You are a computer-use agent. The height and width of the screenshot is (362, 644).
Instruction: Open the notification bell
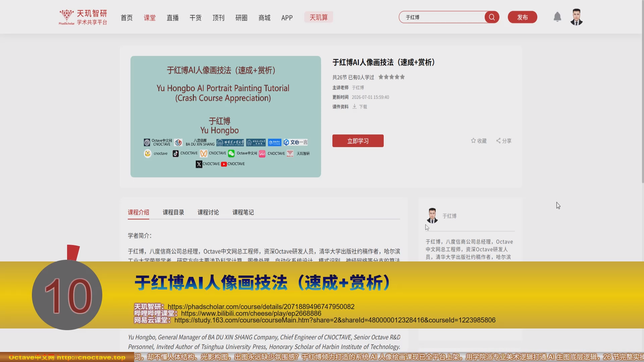(557, 17)
